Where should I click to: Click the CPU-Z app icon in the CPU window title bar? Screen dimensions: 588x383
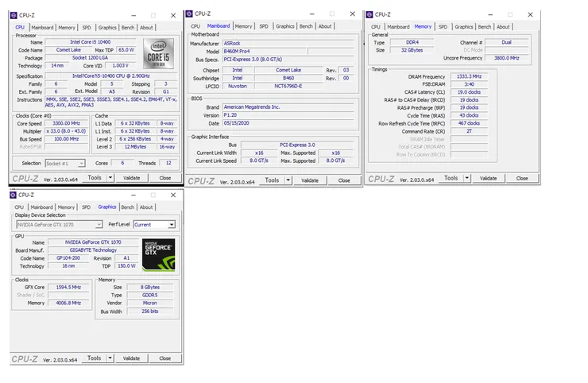14,15
